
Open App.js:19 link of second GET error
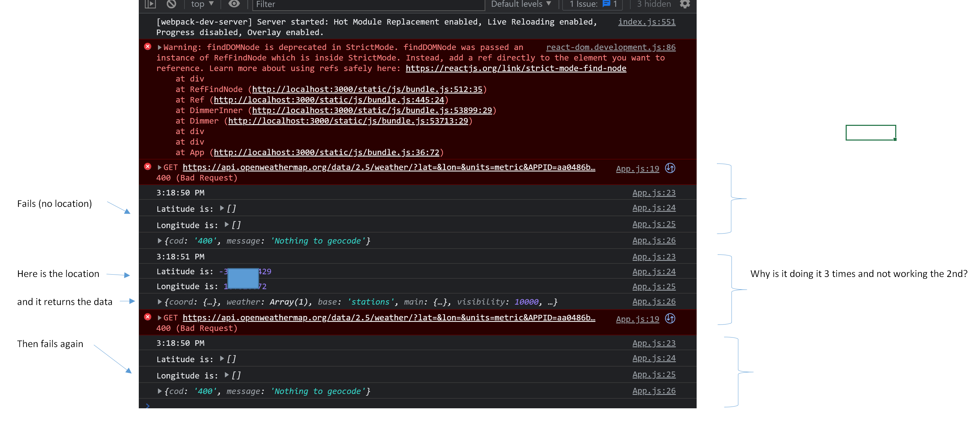(x=637, y=319)
